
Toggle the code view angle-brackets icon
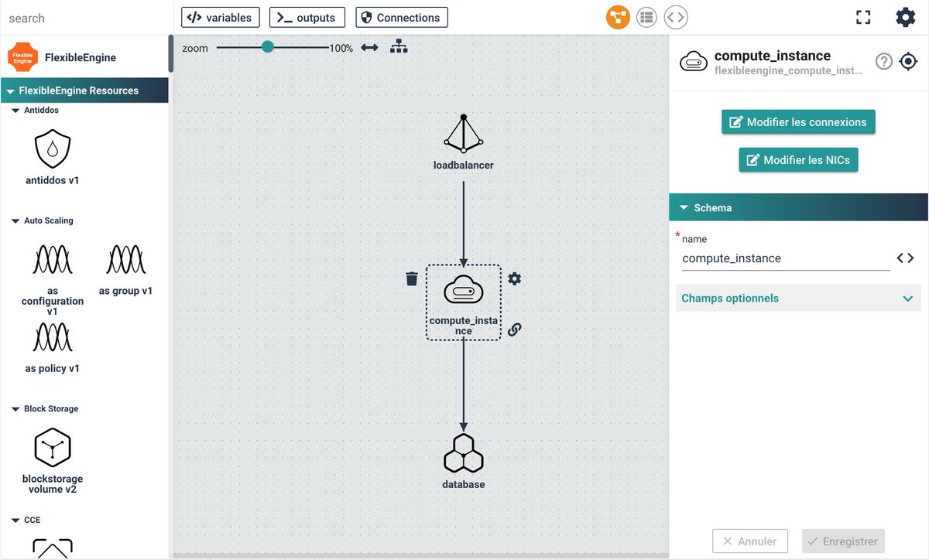(x=675, y=16)
